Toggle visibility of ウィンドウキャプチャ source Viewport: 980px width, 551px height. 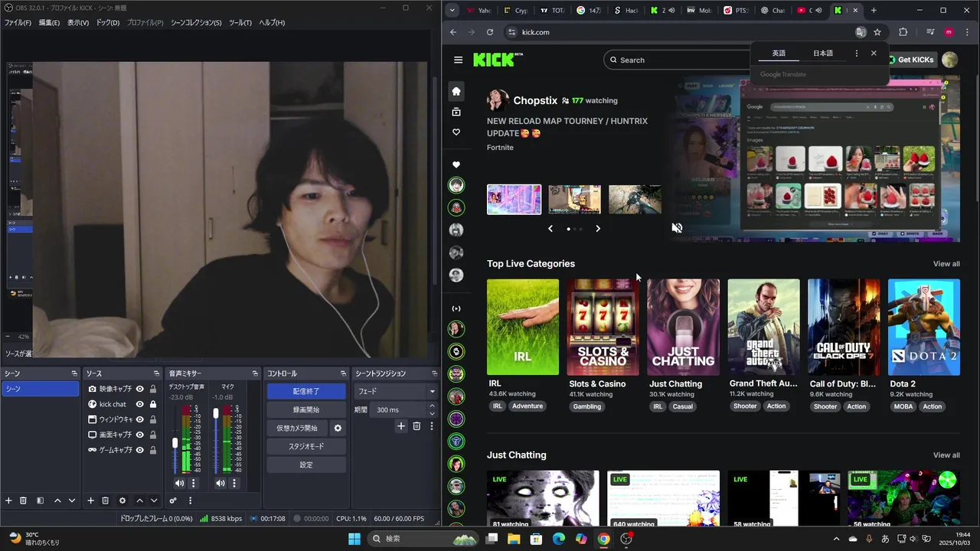click(x=140, y=419)
